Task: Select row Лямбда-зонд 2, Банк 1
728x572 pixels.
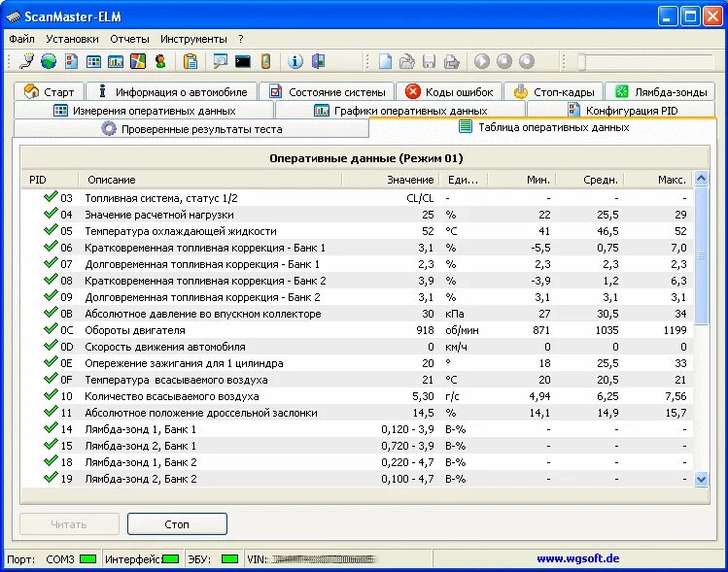Action: (357, 446)
